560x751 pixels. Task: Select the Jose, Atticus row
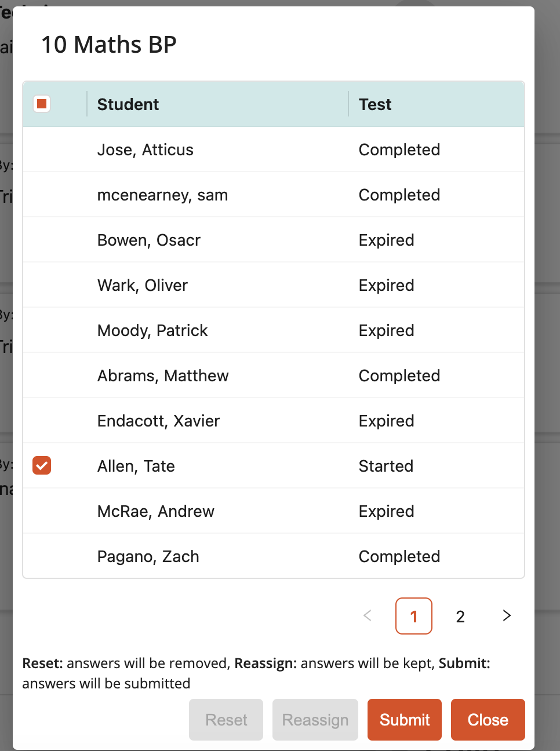[x=274, y=150]
